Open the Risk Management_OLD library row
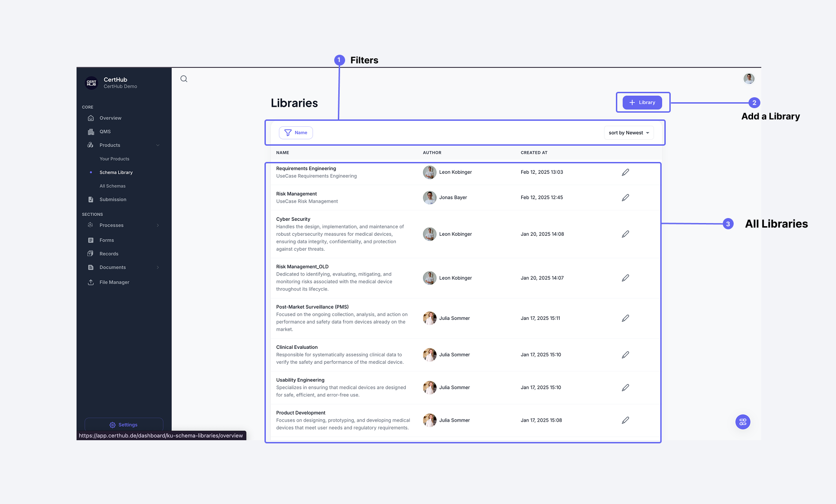Screen dimensions: 836x504 (303, 267)
